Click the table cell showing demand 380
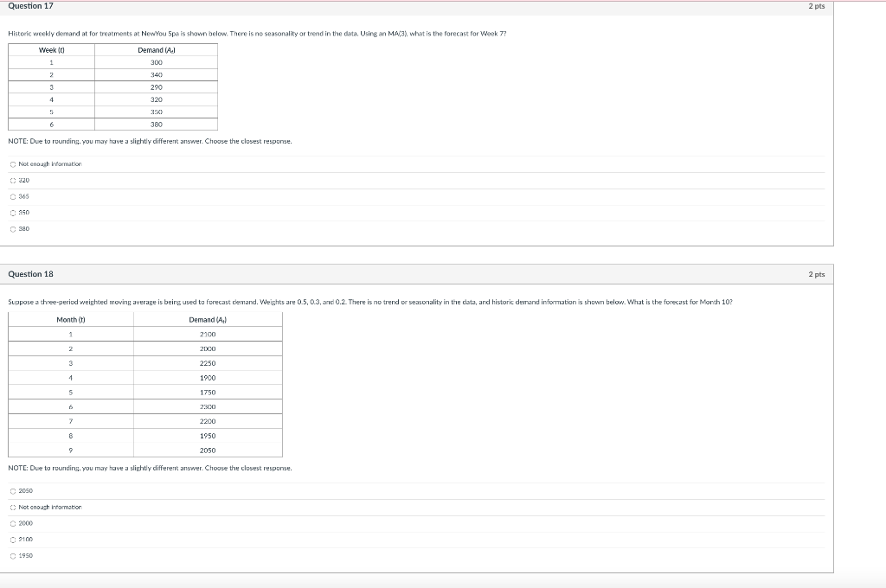886x588 pixels. [156, 124]
